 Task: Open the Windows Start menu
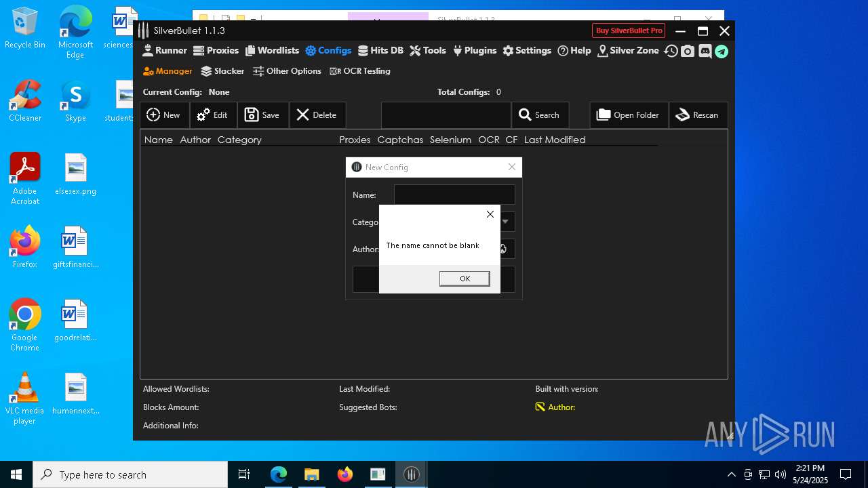16,474
